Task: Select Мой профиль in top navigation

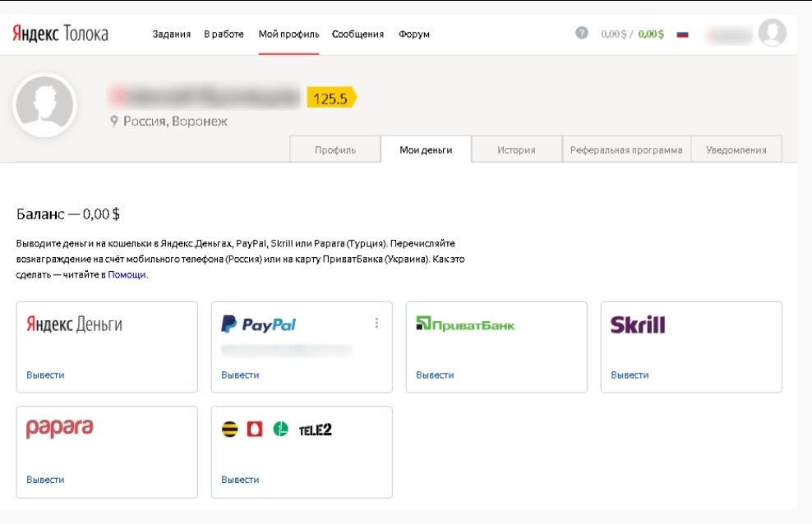Action: pos(289,34)
